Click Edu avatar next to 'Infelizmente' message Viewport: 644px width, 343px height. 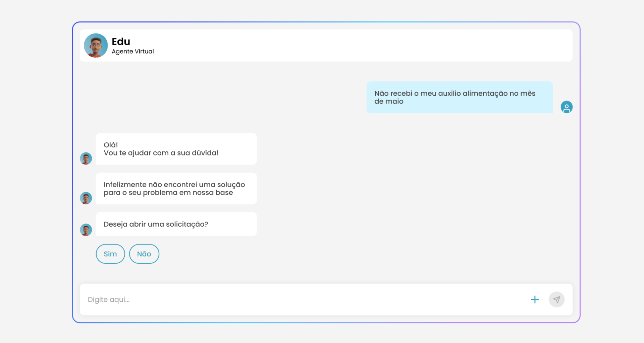(x=86, y=198)
